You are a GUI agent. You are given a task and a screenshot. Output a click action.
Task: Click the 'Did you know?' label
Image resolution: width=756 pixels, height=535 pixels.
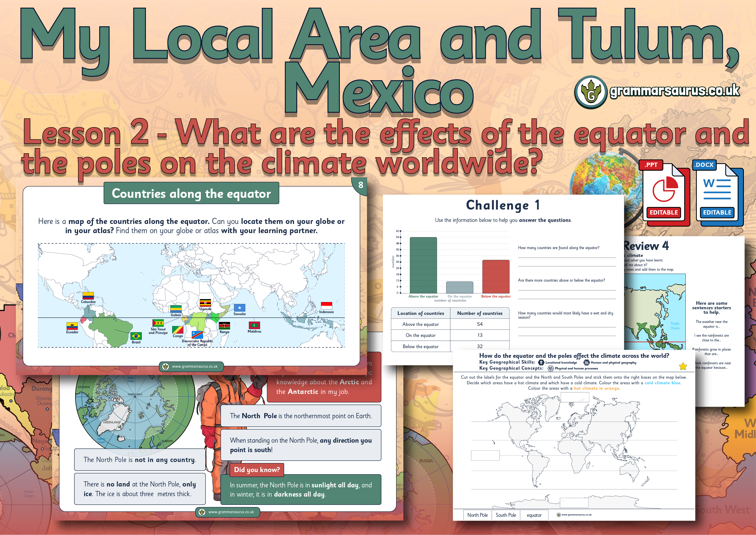tap(257, 469)
